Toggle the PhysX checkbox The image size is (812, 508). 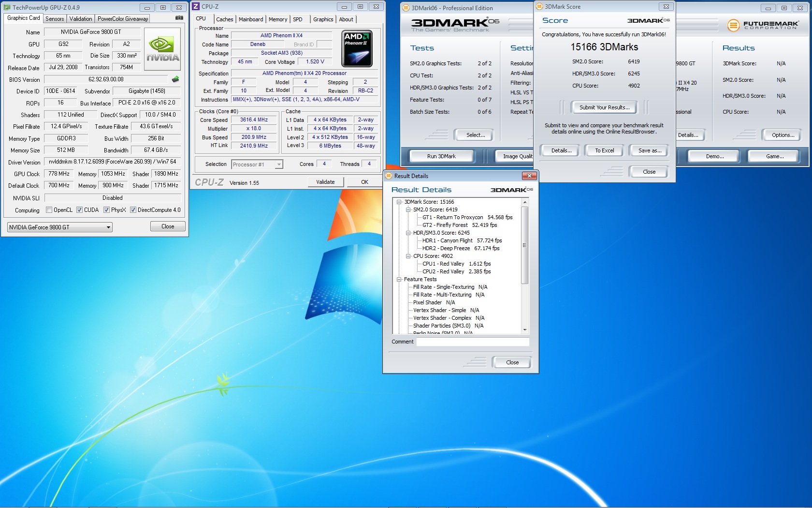pos(106,210)
